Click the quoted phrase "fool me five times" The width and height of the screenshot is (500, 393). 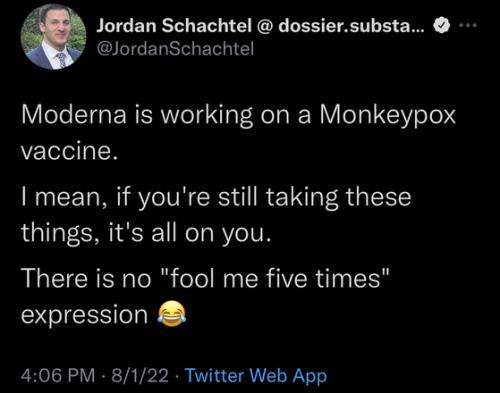coord(275,278)
